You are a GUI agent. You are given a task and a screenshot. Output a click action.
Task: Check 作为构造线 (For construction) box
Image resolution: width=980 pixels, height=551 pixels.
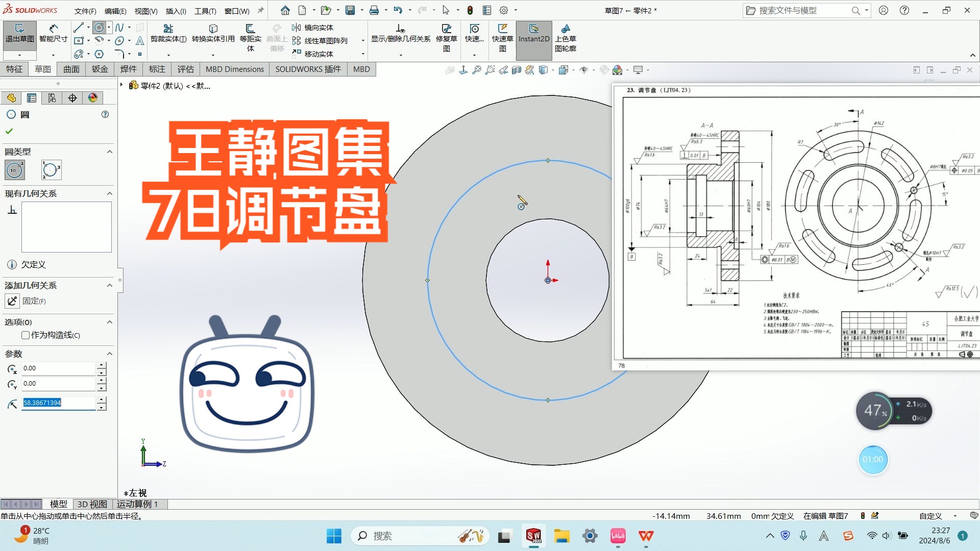(26, 335)
